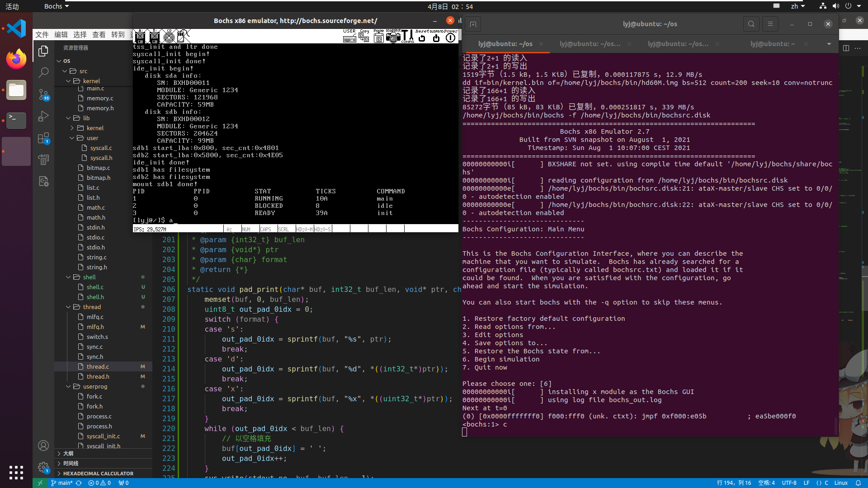Click the Power icon in Bochs toolbar
The height and width of the screenshot is (488, 868).
[x=451, y=36]
